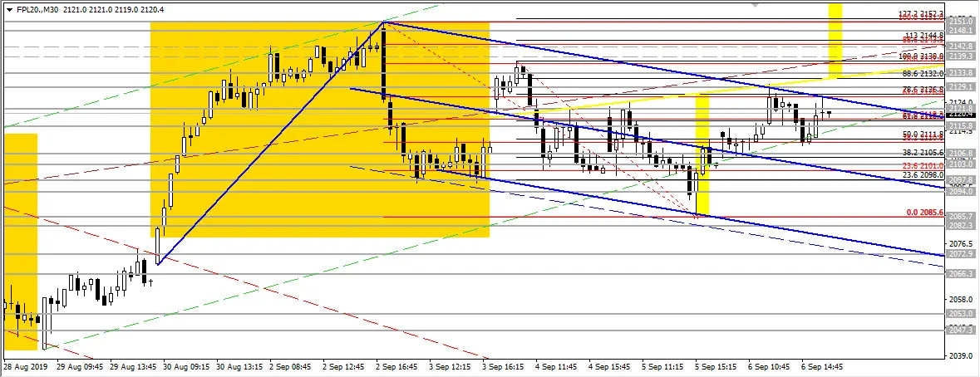Open the dropdown arrow beside FPL20.,M30
The height and width of the screenshot is (377, 980).
pyautogui.click(x=9, y=9)
